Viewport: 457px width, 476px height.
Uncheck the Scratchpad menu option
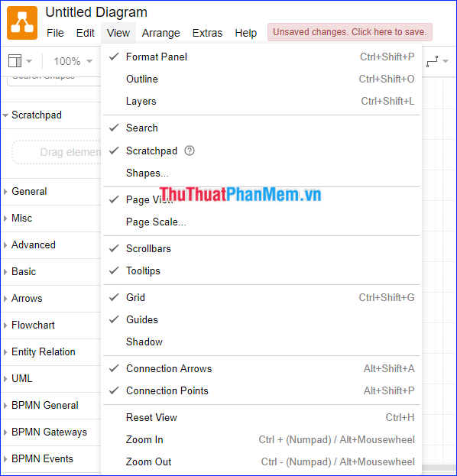[261, 151]
